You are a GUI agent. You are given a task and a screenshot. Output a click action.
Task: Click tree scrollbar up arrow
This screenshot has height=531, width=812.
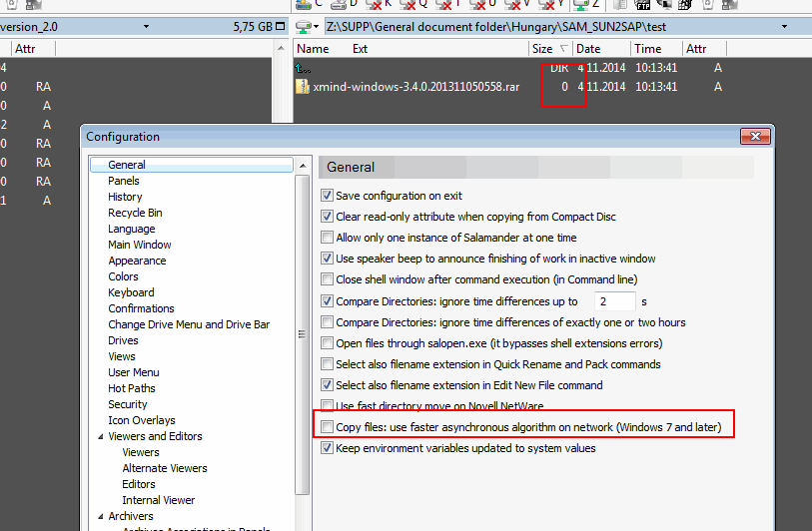click(303, 166)
